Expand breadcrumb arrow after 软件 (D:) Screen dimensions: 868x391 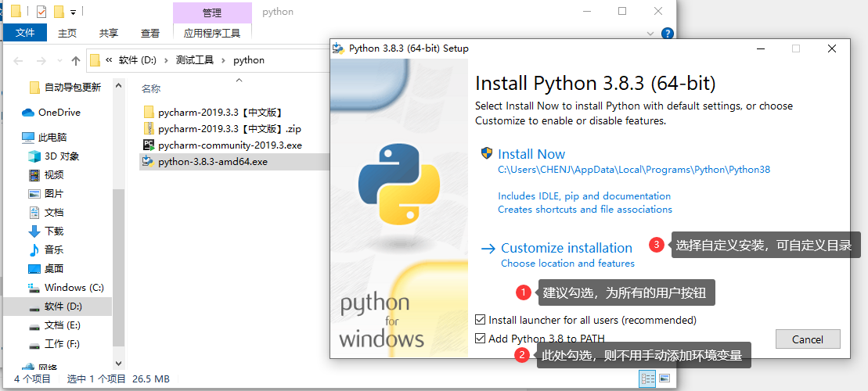(x=167, y=60)
